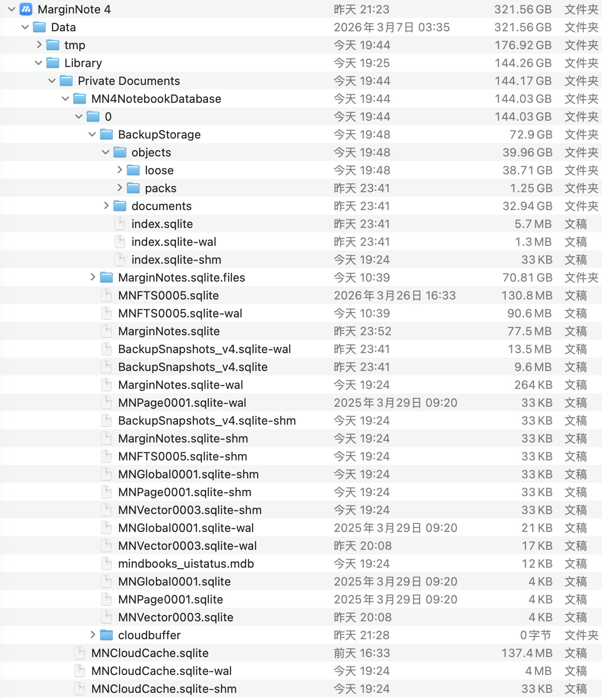Screen dimensions: 602x700
Task: Click the index.sqlite-wal file icon
Action: [x=120, y=242]
